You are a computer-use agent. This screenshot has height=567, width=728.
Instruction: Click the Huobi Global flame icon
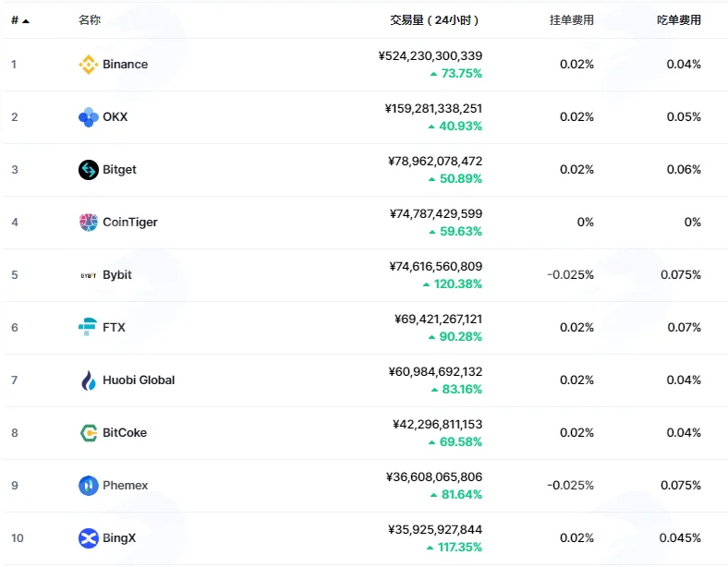tap(88, 380)
